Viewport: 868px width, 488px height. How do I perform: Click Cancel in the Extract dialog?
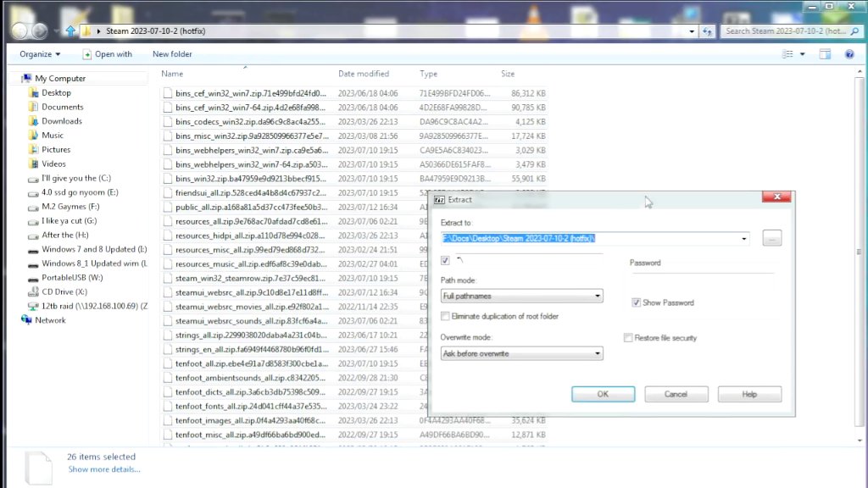(676, 395)
